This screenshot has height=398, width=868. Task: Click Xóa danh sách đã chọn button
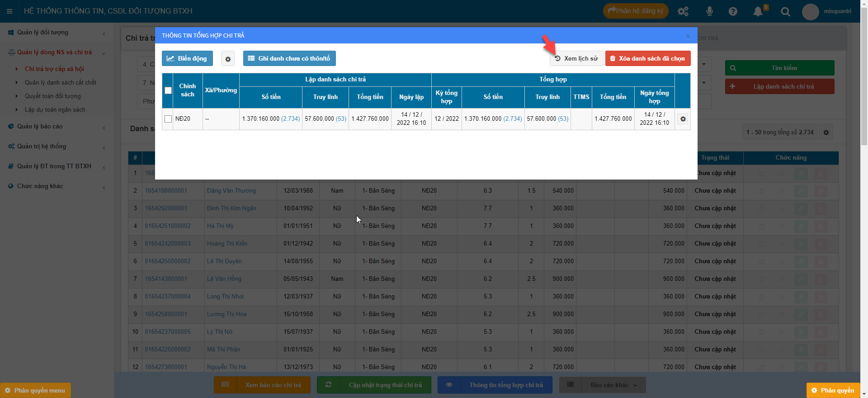[x=647, y=58]
